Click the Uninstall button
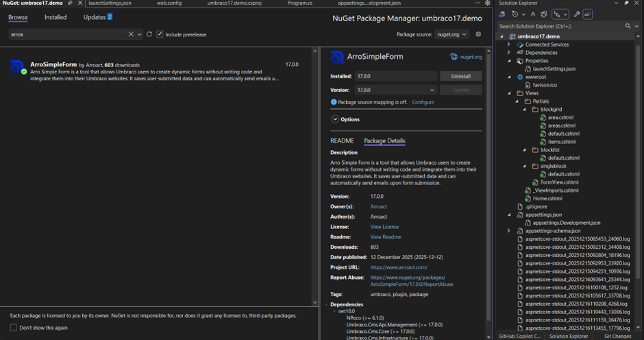Image resolution: width=644 pixels, height=340 pixels. pyautogui.click(x=461, y=76)
